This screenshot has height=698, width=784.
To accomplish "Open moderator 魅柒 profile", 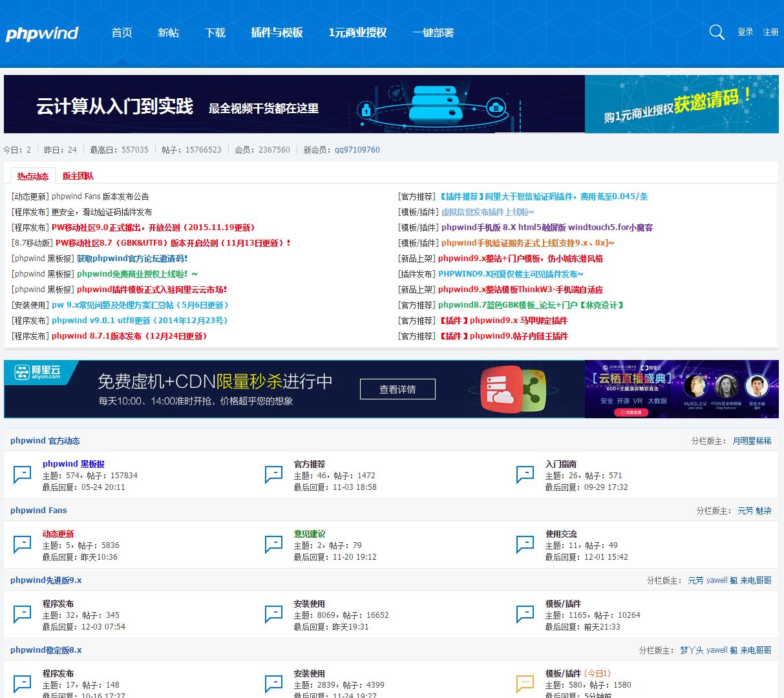I will [764, 511].
